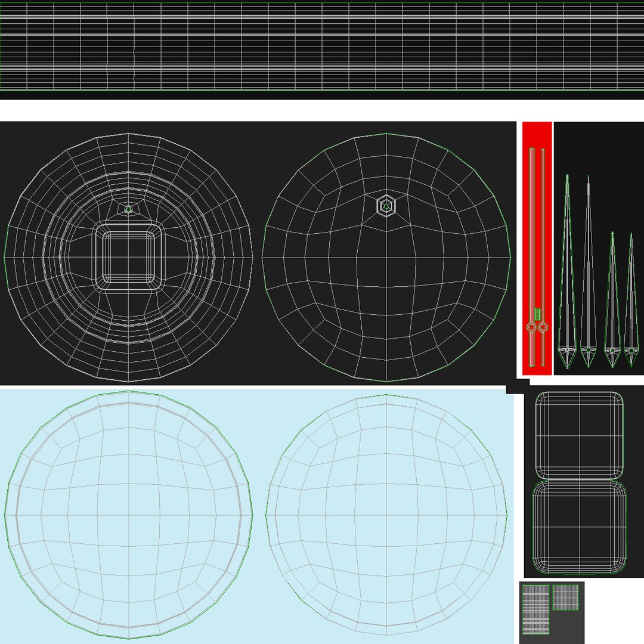Select the dark circular island with hexagon
Image resolution: width=644 pixels, height=644 pixels.
386,258
